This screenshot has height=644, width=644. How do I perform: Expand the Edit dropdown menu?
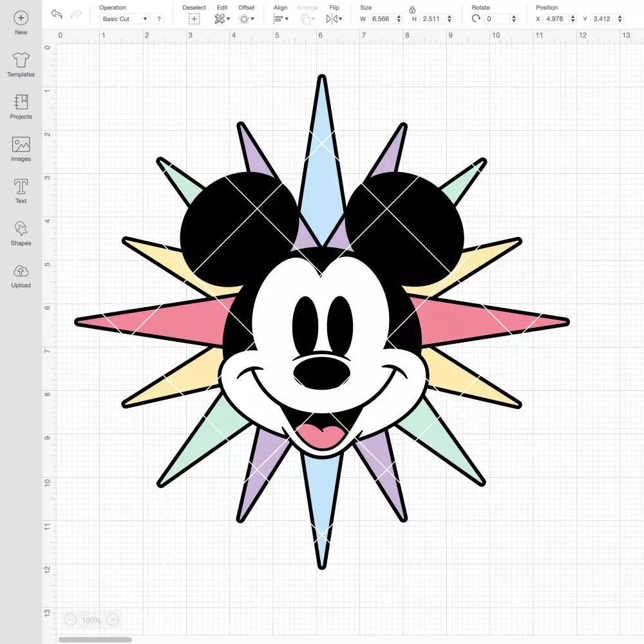222,19
